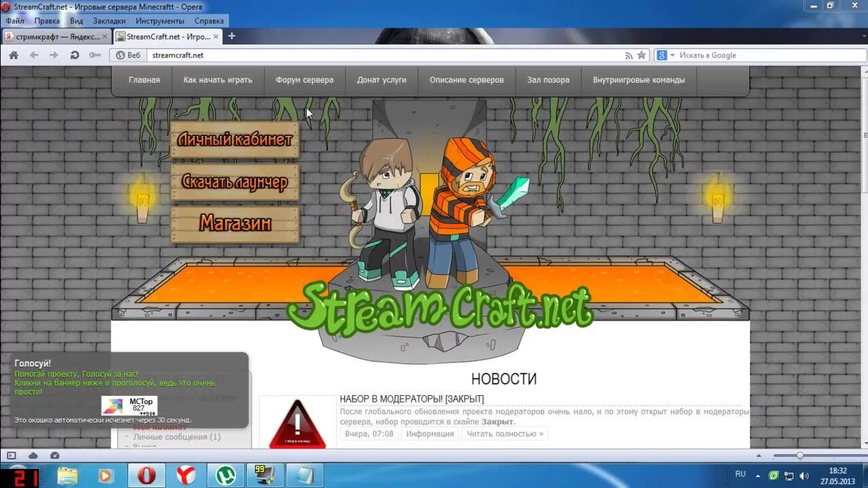Open Как начать играть page

tap(218, 80)
